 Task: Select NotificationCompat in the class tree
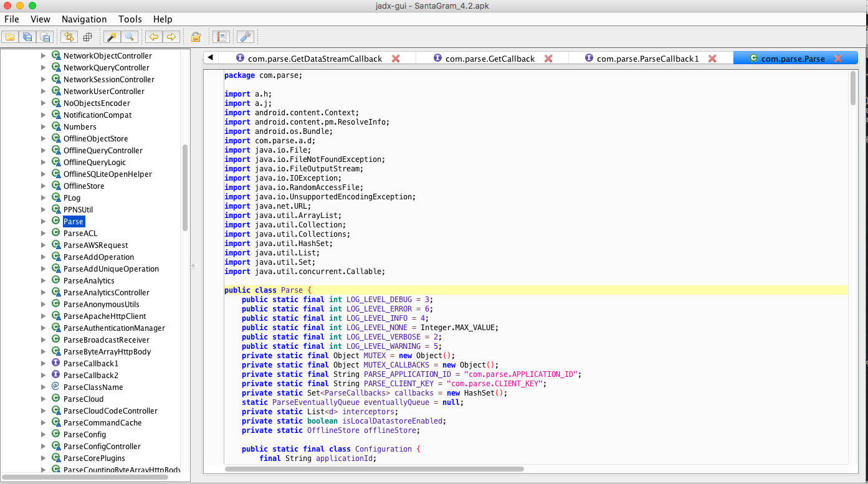(x=97, y=115)
